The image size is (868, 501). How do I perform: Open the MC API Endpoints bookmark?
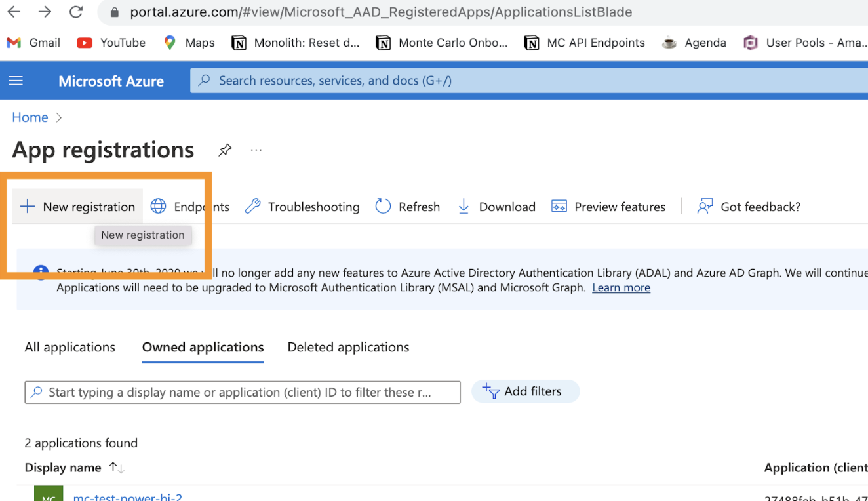coord(584,43)
